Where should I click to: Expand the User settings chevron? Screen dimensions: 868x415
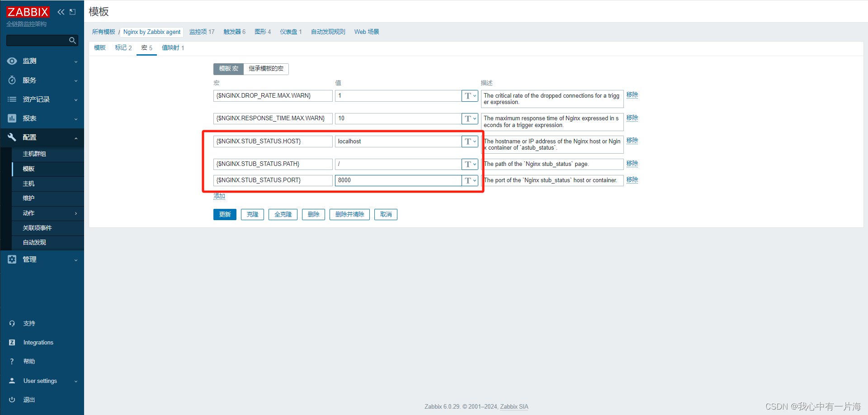pyautogui.click(x=76, y=381)
